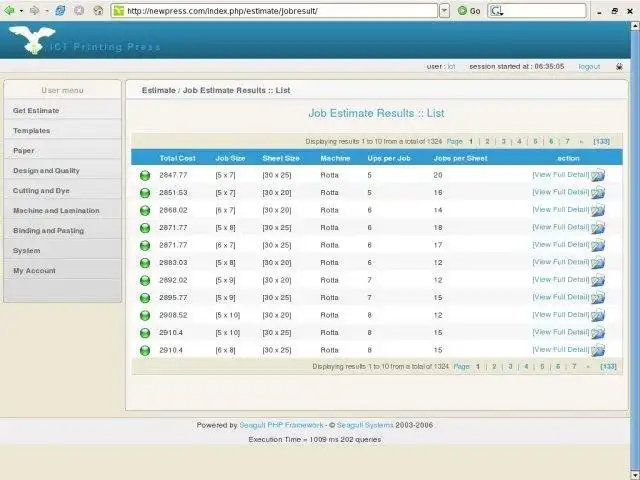Viewport: 640px width, 480px height.
Task: Go to page 2 in top pagination
Action: [487, 141]
